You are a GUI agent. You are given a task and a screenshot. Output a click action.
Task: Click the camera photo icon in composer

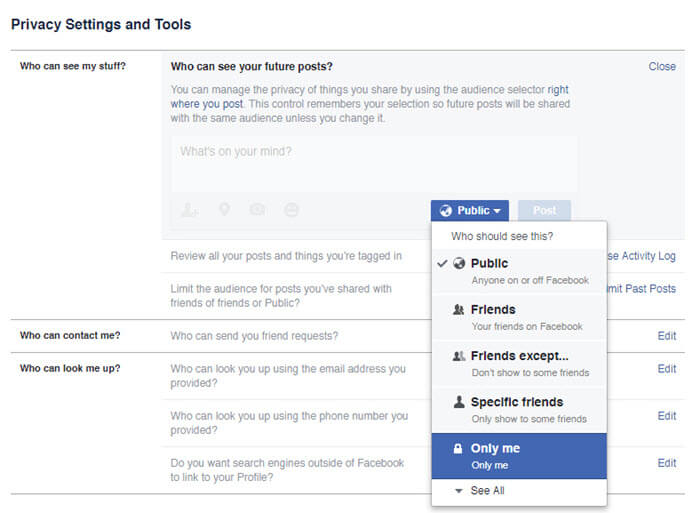[258, 210]
